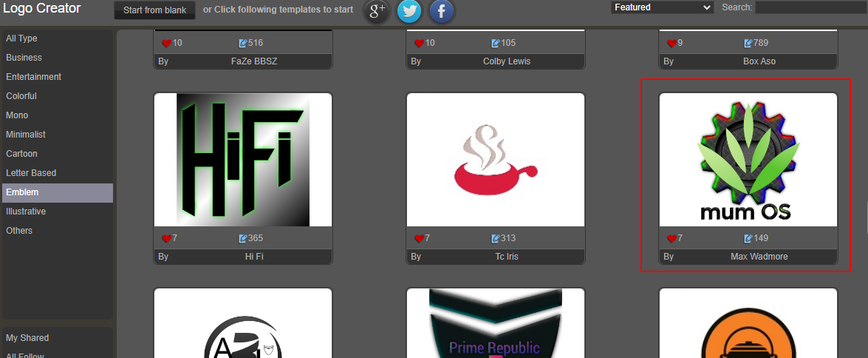Click the Search input field
Image resolution: width=868 pixels, height=358 pixels.
tap(812, 7)
